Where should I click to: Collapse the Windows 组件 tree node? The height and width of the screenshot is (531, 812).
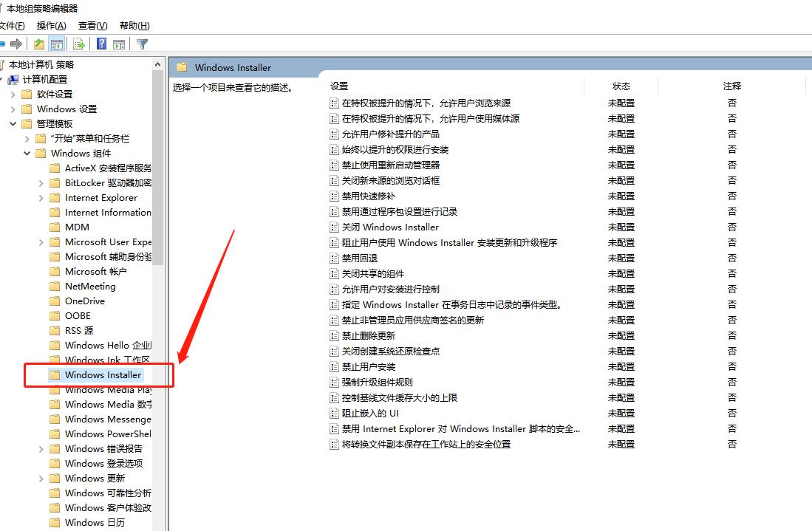tap(27, 153)
